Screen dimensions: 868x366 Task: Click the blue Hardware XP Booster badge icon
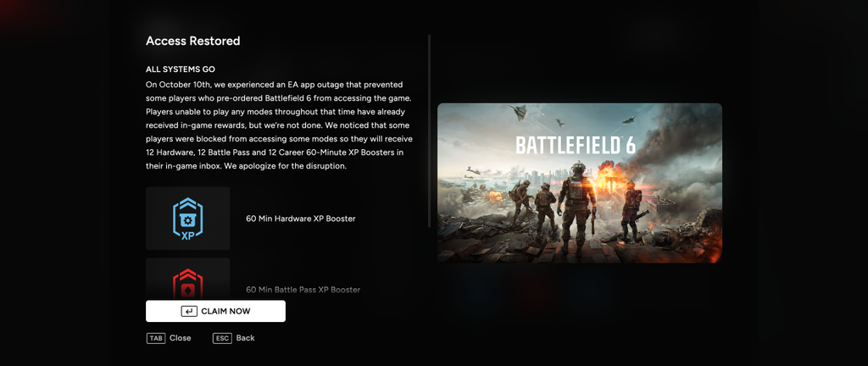tap(187, 219)
